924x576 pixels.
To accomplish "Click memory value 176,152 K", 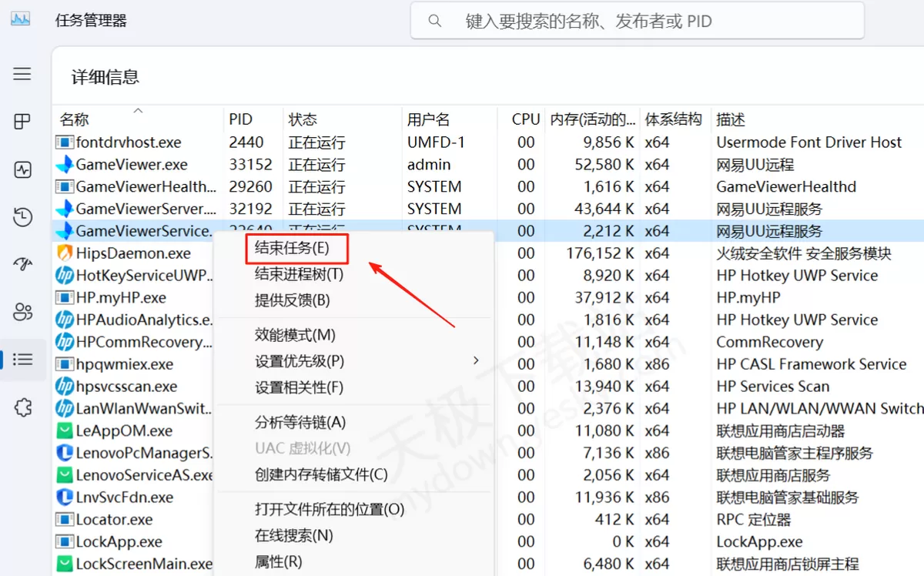I will point(600,253).
